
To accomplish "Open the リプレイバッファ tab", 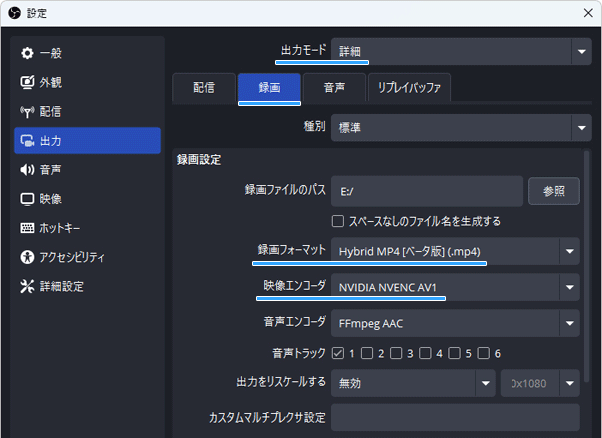I will coord(409,88).
